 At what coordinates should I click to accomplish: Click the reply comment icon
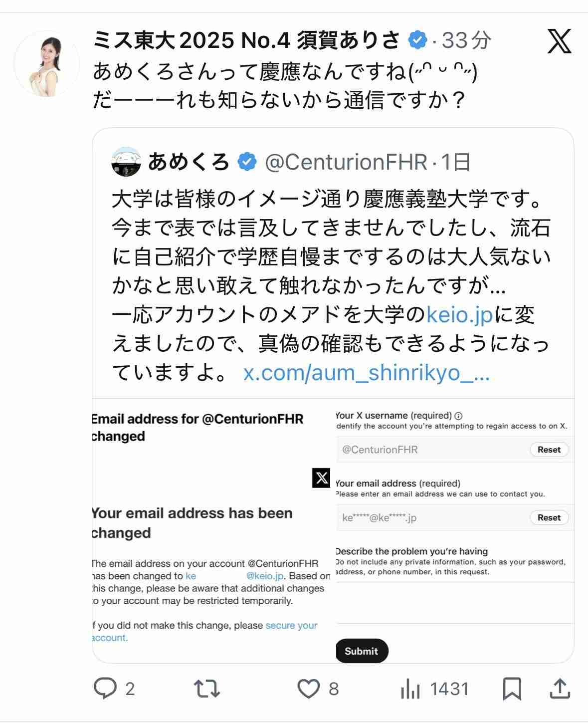[105, 689]
